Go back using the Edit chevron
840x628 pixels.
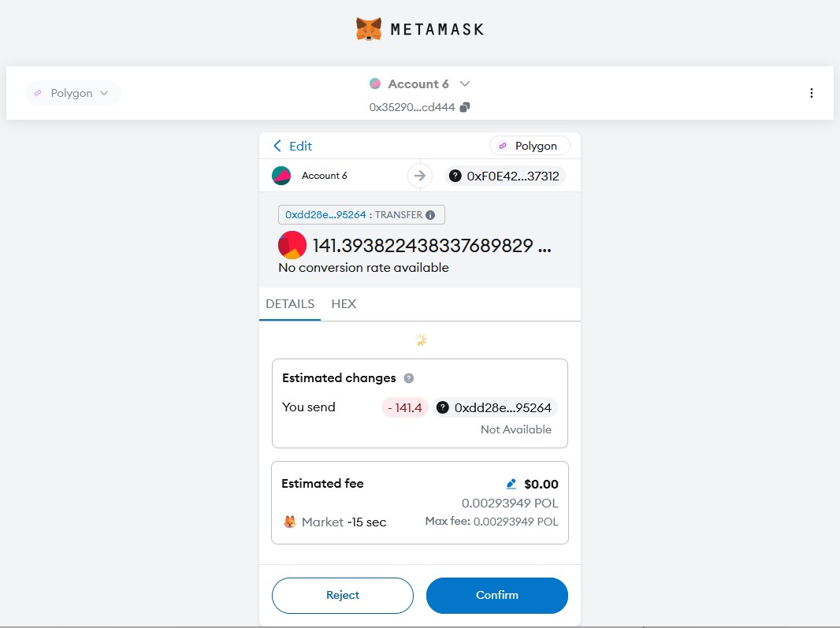tap(277, 146)
